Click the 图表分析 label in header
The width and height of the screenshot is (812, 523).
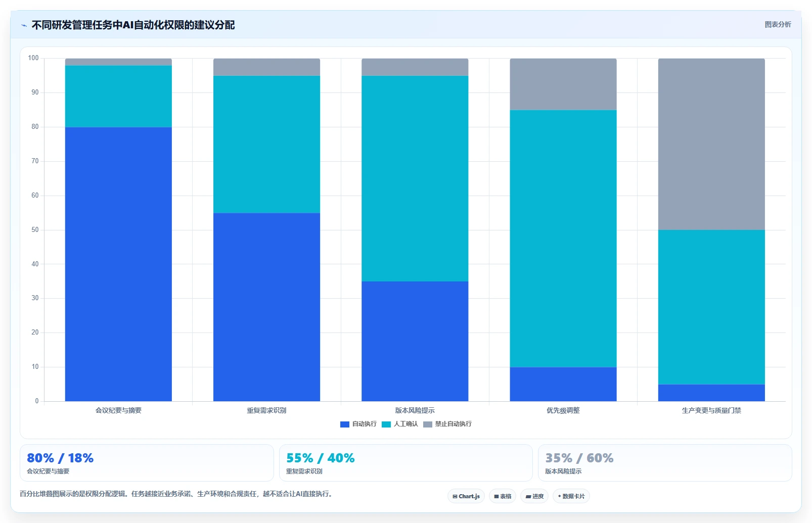[x=778, y=24]
